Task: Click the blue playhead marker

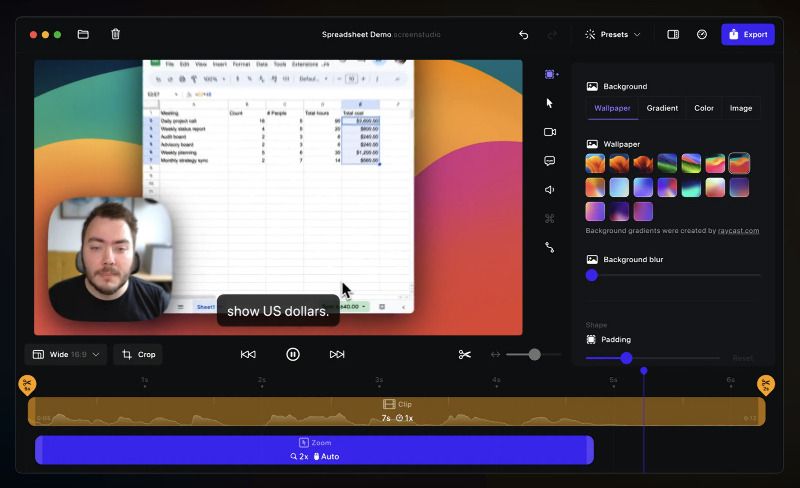Action: pos(644,371)
